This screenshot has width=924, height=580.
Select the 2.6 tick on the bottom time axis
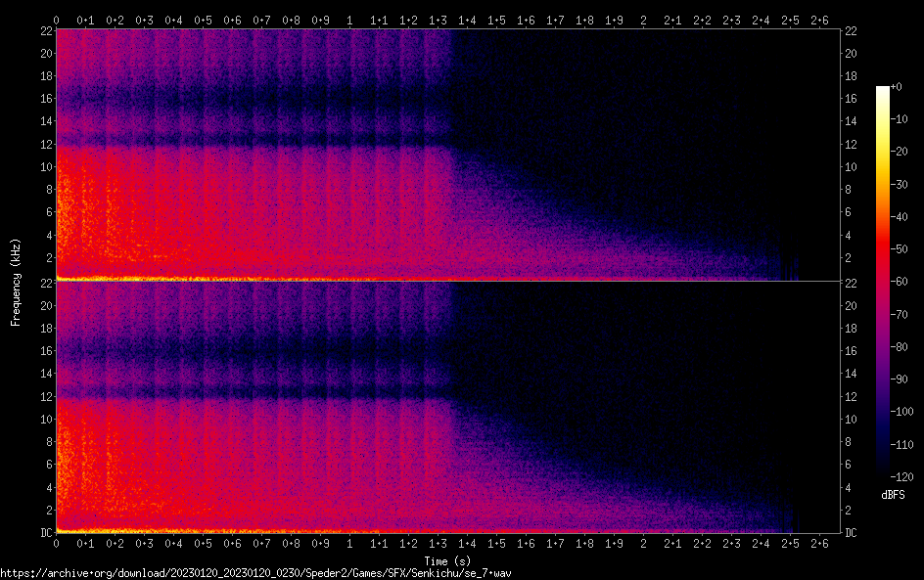[x=819, y=543]
